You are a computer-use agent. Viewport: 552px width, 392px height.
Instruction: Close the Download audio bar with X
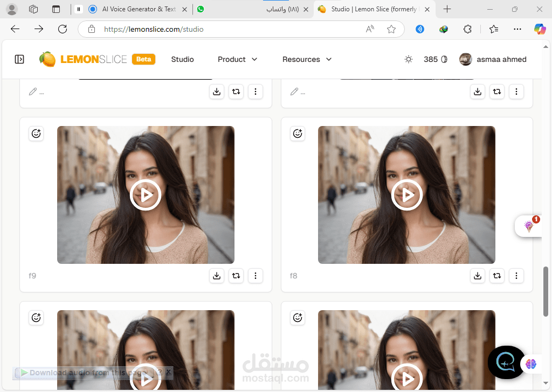pyautogui.click(x=169, y=372)
